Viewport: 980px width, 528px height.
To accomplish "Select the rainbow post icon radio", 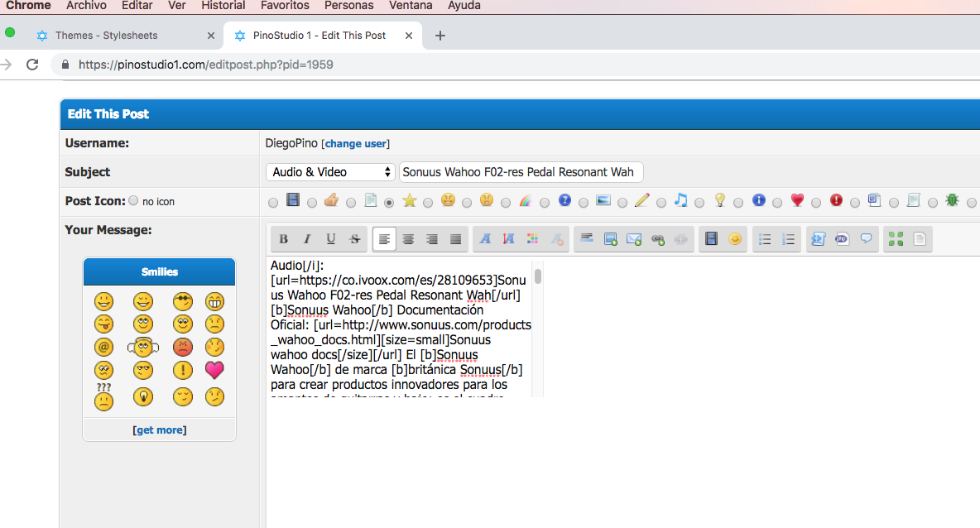I will pyautogui.click(x=506, y=203).
